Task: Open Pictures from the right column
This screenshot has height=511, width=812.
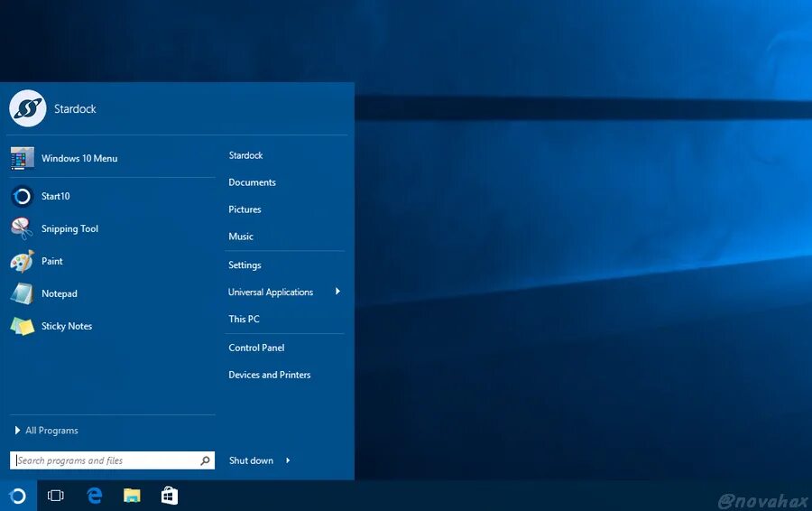Action: click(x=245, y=209)
